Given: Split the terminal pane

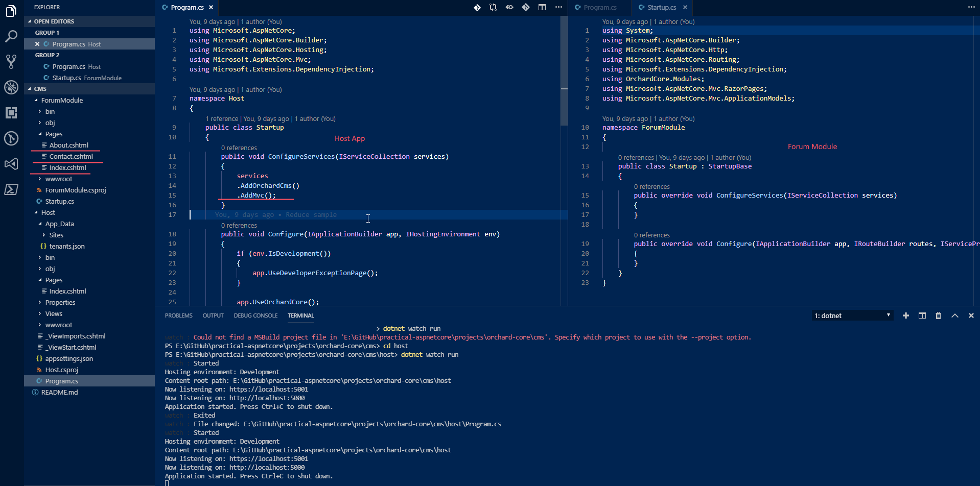Looking at the screenshot, I should [x=922, y=315].
